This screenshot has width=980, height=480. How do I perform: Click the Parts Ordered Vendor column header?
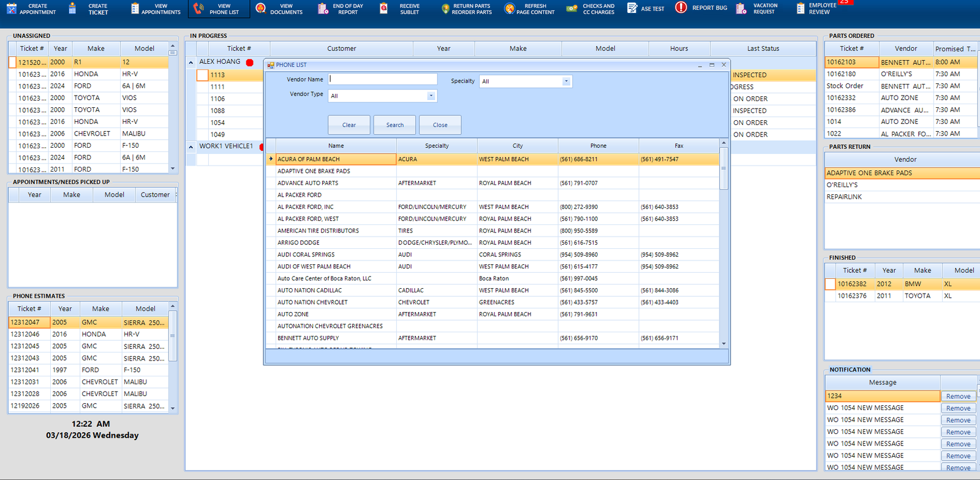(x=906, y=48)
